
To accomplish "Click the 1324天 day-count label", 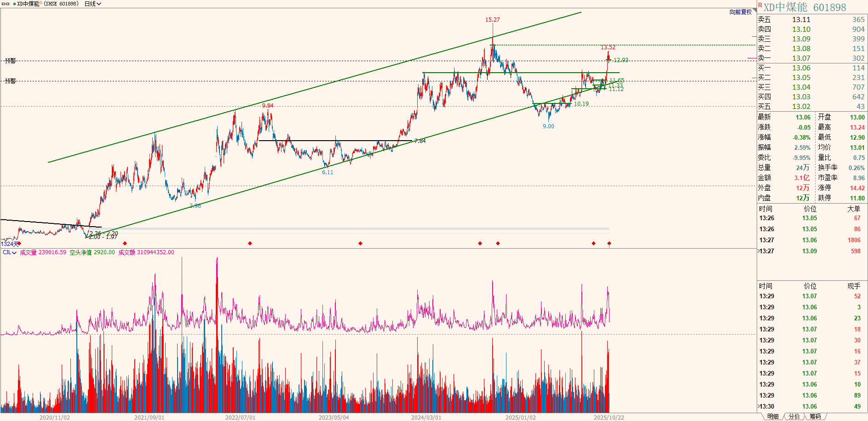I will 10,244.
